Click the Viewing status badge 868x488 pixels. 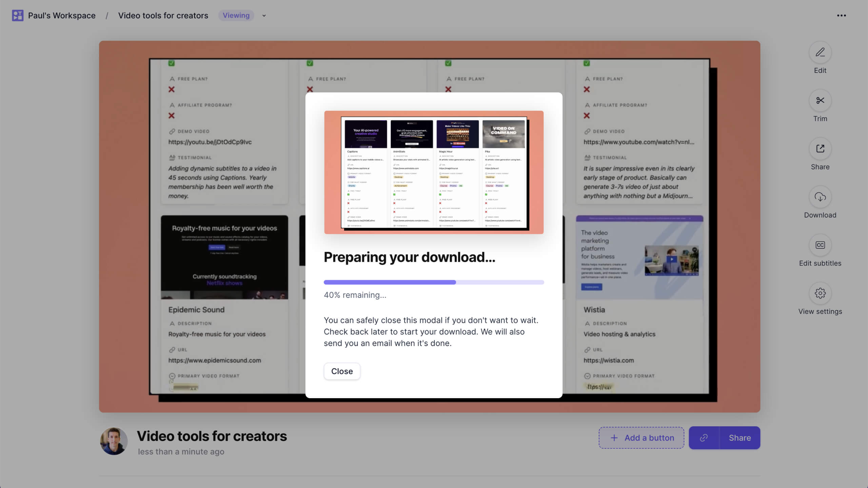tap(236, 16)
